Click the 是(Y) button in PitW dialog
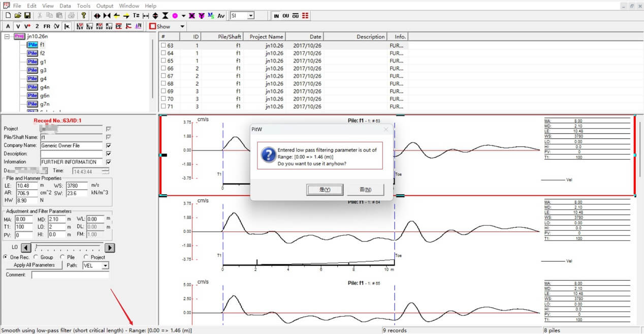This screenshot has width=644, height=334. [325, 190]
